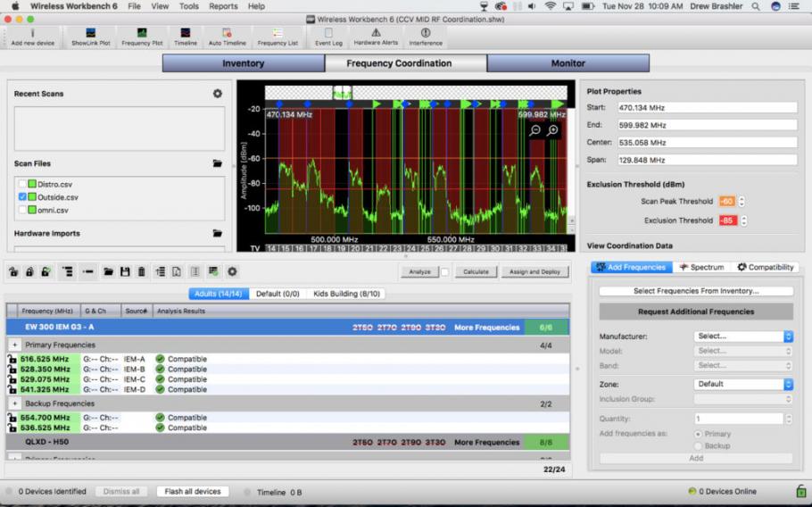Screen dimensions: 812x507
Task: Open the Spectrum tab
Action: [x=701, y=267]
